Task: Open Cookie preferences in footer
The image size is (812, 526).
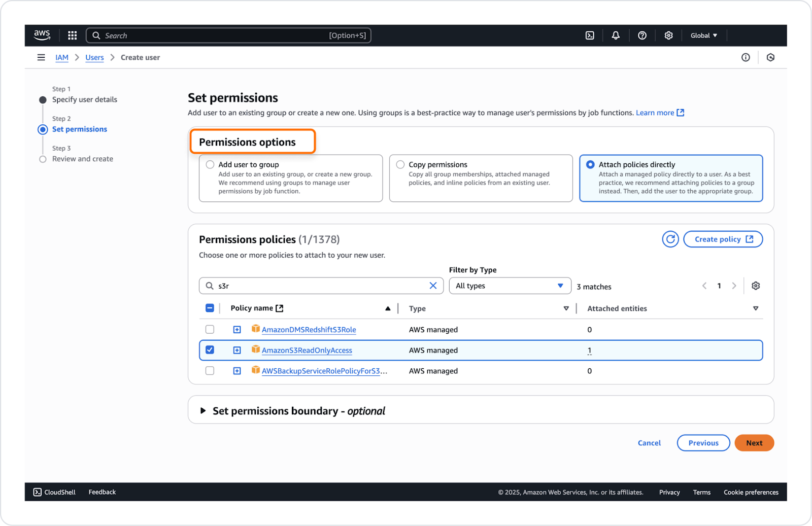Action: (751, 492)
